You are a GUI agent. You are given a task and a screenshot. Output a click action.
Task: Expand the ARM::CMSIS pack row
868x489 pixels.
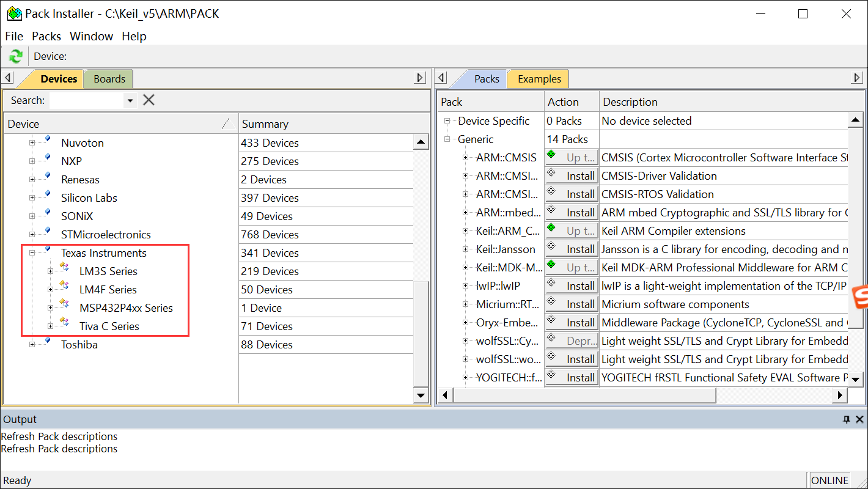click(x=465, y=158)
